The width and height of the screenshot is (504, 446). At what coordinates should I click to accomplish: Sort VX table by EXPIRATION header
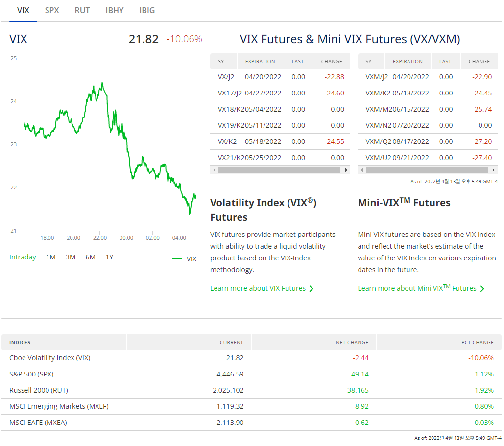(261, 61)
